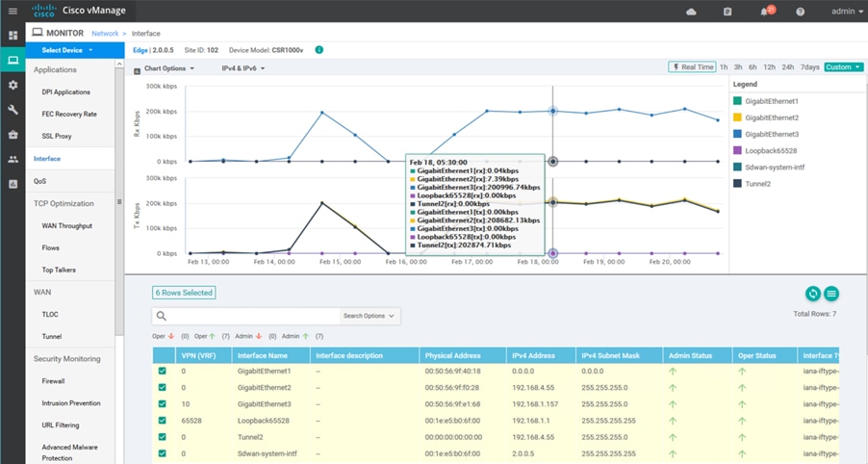Viewport: 868px width, 464px height.
Task: Toggle GigabitEthernet2 yellow legend swatch
Action: 737,117
